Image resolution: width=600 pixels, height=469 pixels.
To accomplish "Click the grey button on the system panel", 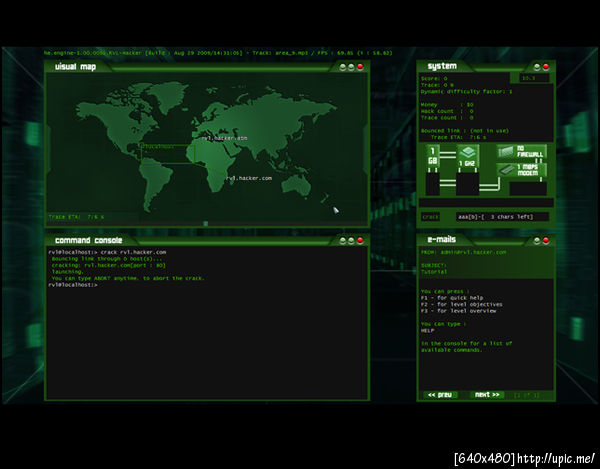I will pyautogui.click(x=537, y=67).
